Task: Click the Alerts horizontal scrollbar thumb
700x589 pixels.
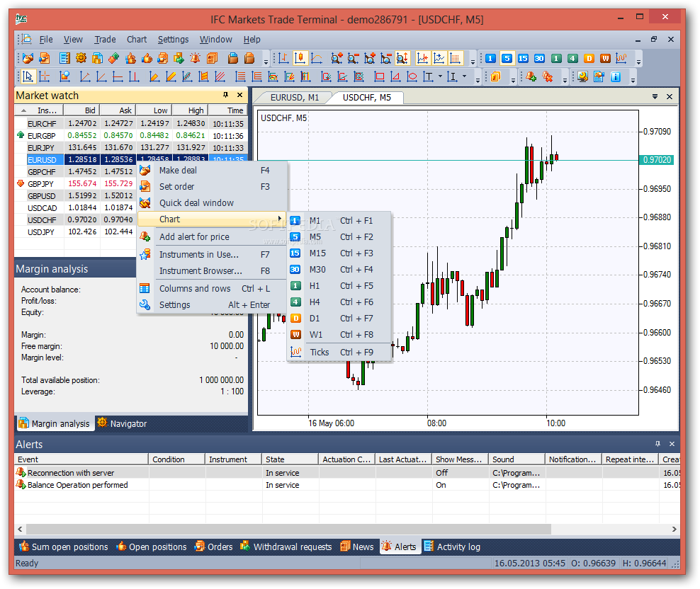Action: point(288,529)
